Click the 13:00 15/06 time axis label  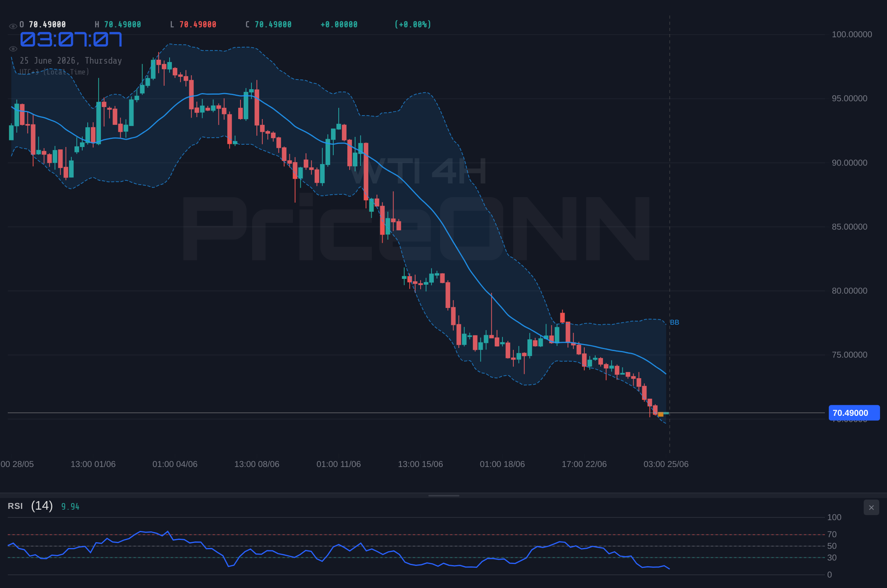tap(421, 464)
